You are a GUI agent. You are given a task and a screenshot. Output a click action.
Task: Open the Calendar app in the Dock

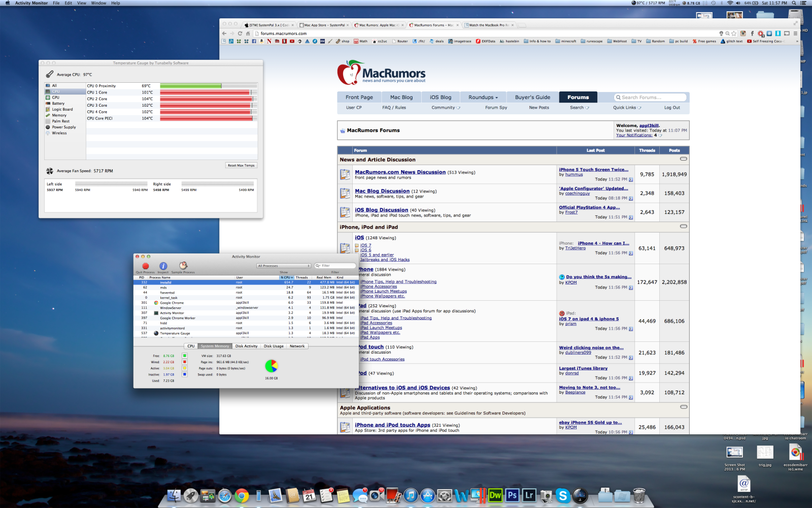point(310,495)
